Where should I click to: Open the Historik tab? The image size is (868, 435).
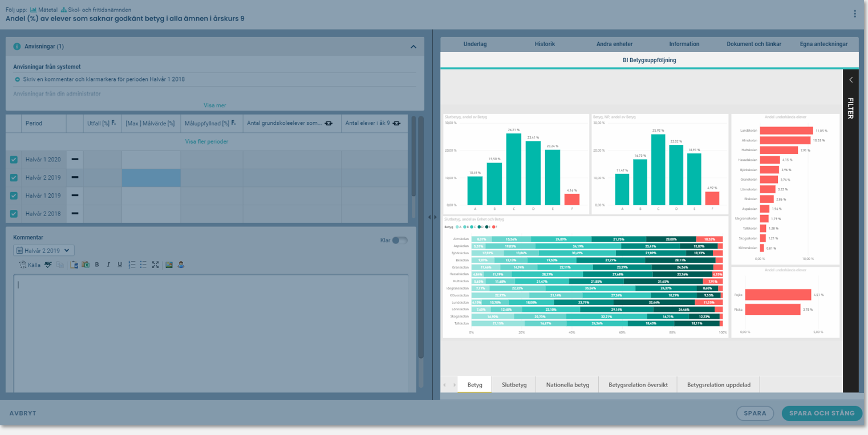pos(545,44)
